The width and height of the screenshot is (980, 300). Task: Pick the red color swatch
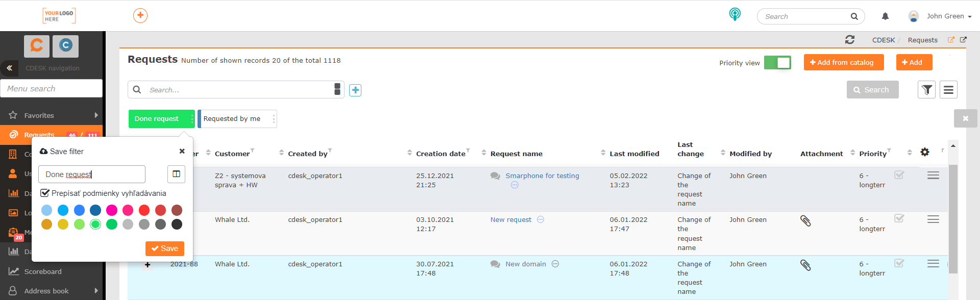(144, 210)
